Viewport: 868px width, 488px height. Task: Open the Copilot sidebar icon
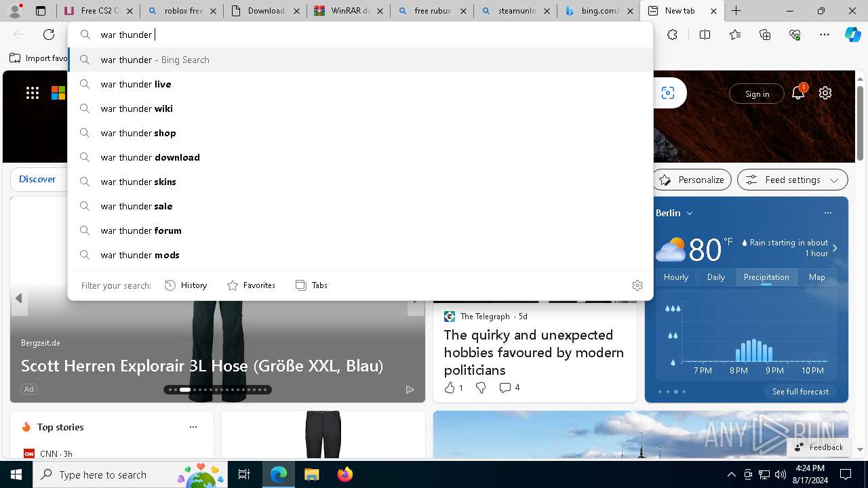[853, 35]
